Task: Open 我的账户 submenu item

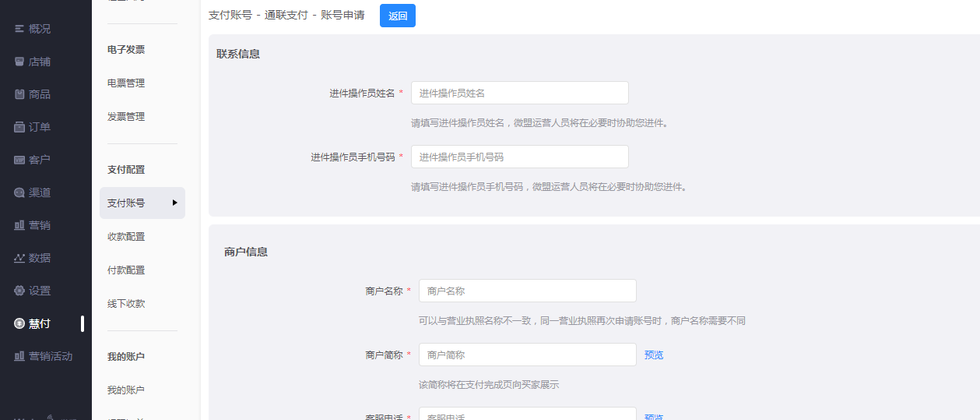Action: coord(126,390)
